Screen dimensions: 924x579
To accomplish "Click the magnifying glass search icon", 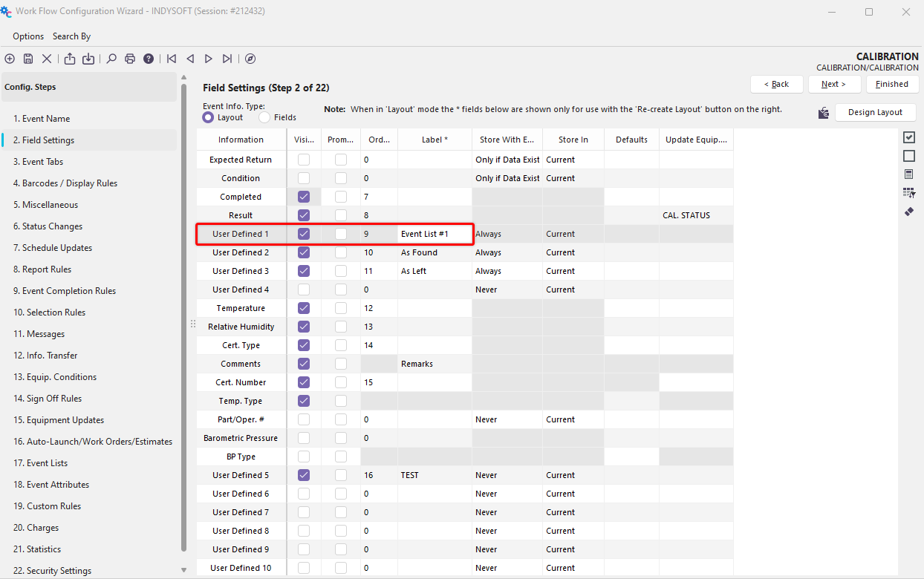I will pos(111,59).
